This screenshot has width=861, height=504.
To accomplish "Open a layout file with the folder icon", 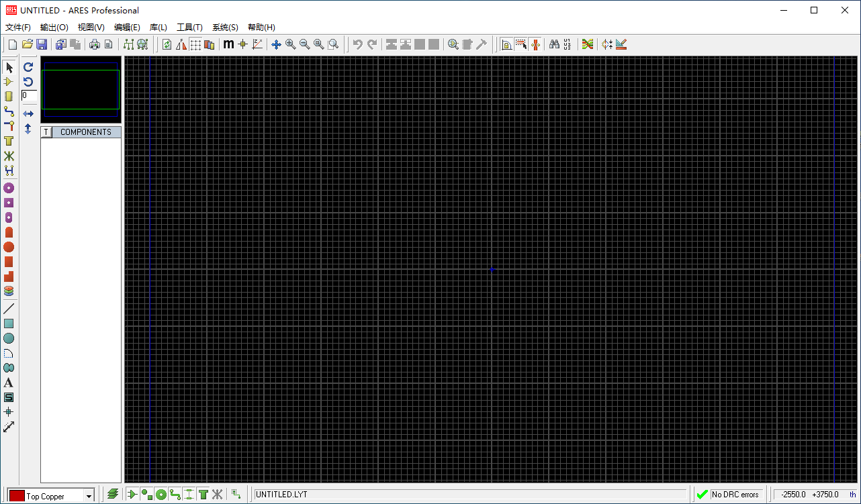I will pos(27,44).
